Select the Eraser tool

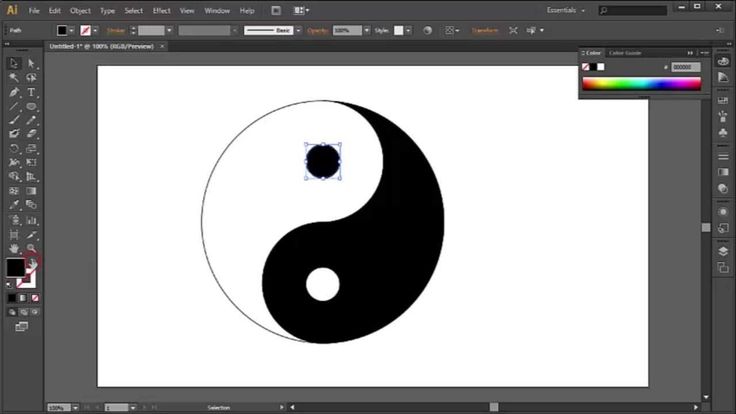coord(31,134)
